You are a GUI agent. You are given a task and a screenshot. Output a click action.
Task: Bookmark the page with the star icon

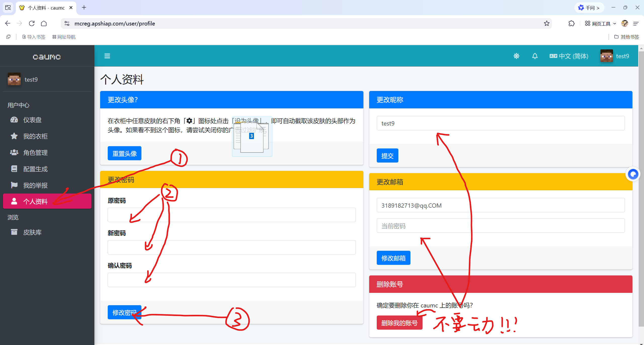(546, 23)
